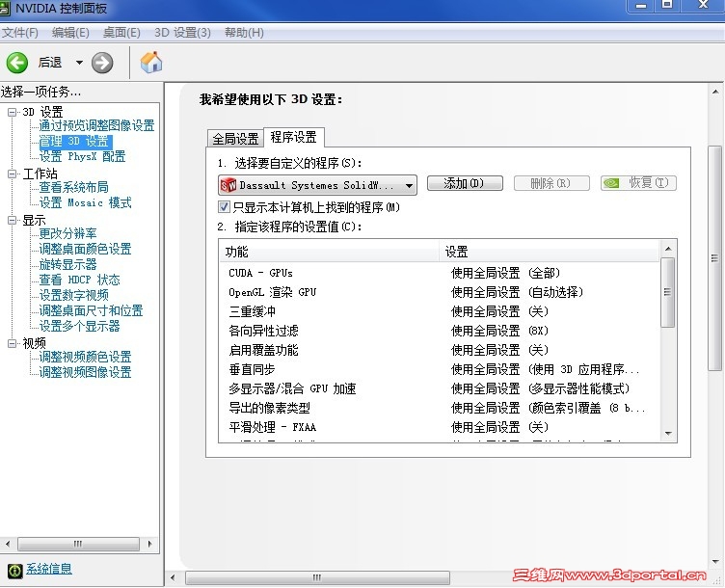This screenshot has width=725, height=588.
Task: Open the 桌面(E) menu
Action: pyautogui.click(x=121, y=33)
